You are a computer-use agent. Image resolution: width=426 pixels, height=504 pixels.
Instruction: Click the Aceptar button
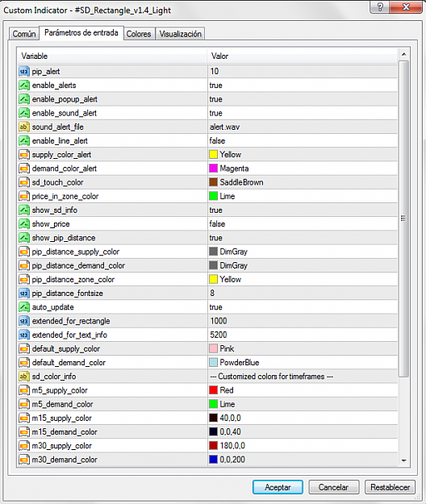278,487
